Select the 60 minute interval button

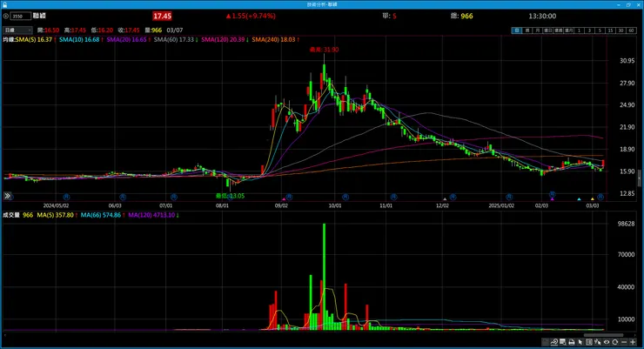pyautogui.click(x=631, y=30)
